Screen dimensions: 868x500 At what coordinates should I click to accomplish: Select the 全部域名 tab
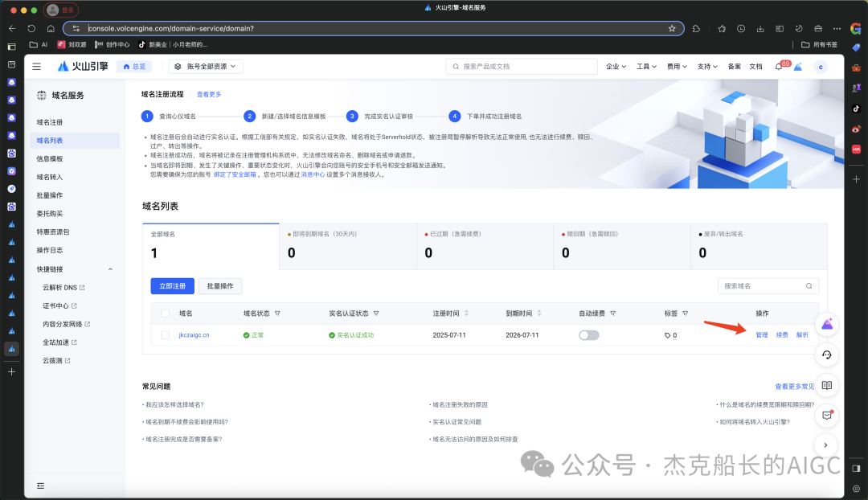[211, 247]
